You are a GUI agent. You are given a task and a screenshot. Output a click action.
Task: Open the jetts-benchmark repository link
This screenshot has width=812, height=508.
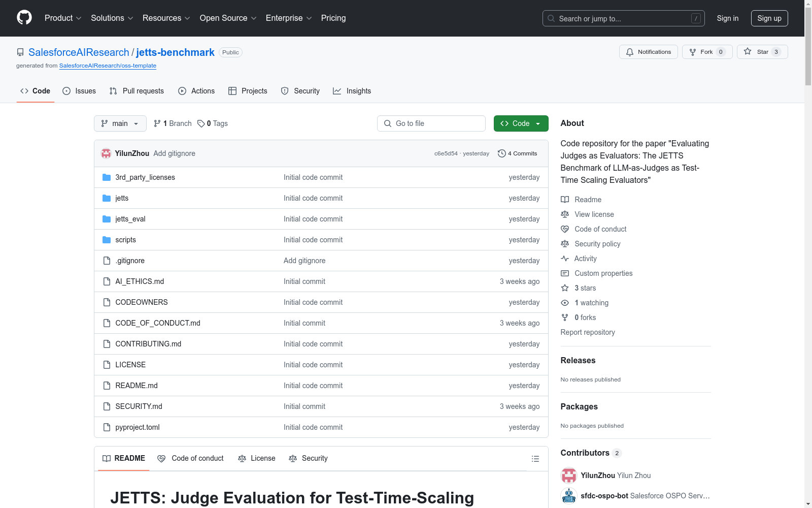tap(175, 52)
